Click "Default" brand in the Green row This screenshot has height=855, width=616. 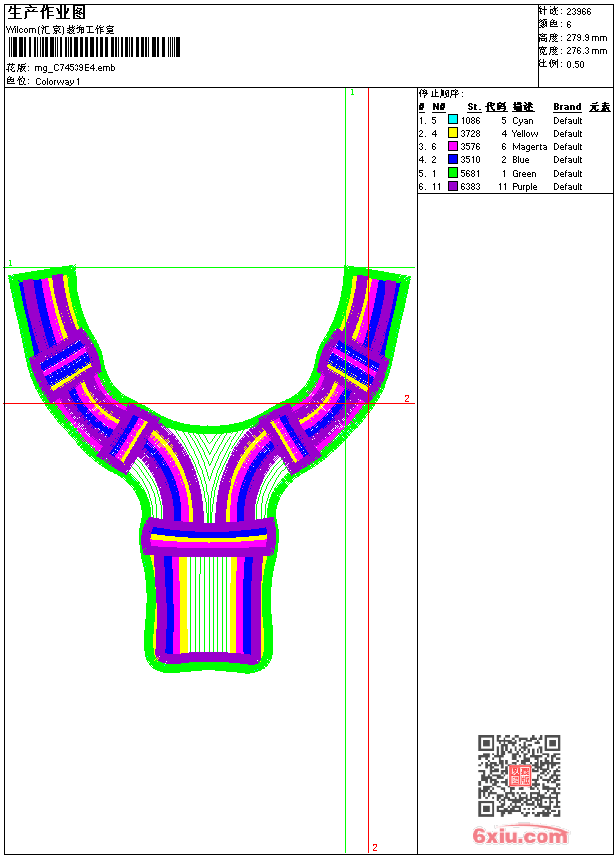568,173
